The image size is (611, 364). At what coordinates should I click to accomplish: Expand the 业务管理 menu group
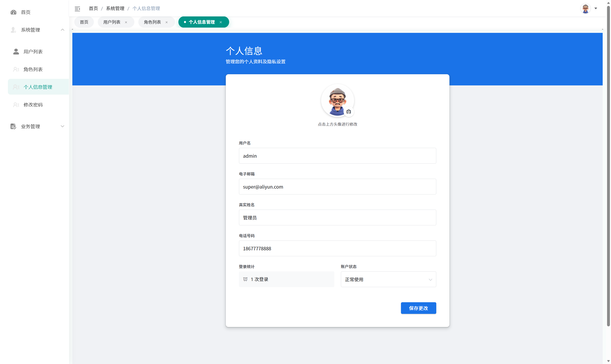coord(63,126)
